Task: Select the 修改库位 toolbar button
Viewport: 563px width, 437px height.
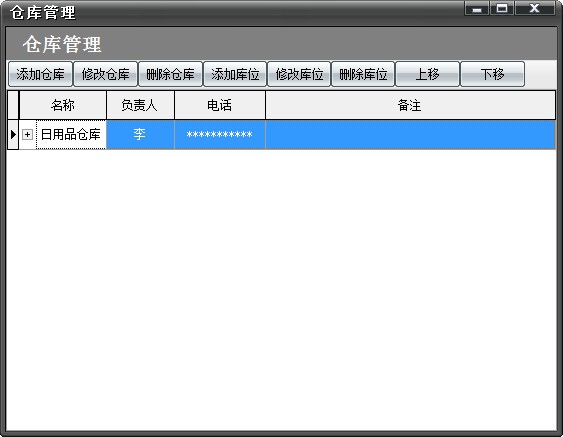Action: (299, 74)
